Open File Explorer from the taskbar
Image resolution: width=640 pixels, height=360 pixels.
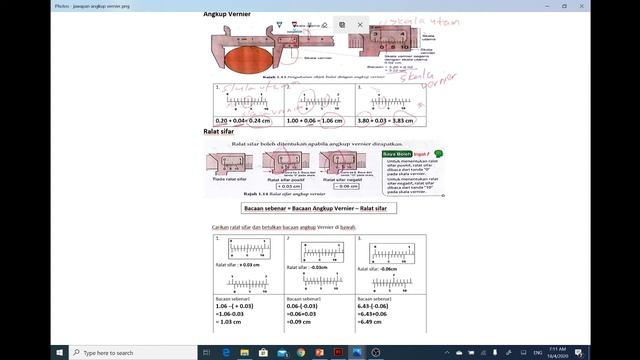pos(244,353)
